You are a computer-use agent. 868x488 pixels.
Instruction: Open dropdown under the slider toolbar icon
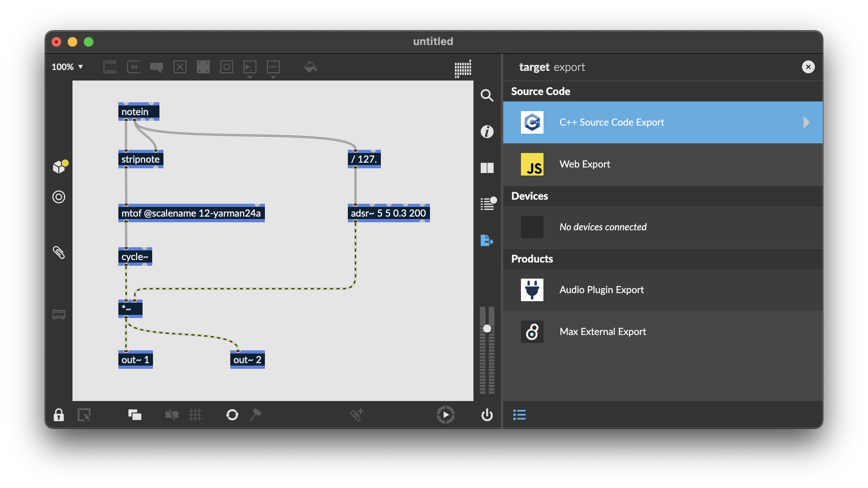pos(273,77)
